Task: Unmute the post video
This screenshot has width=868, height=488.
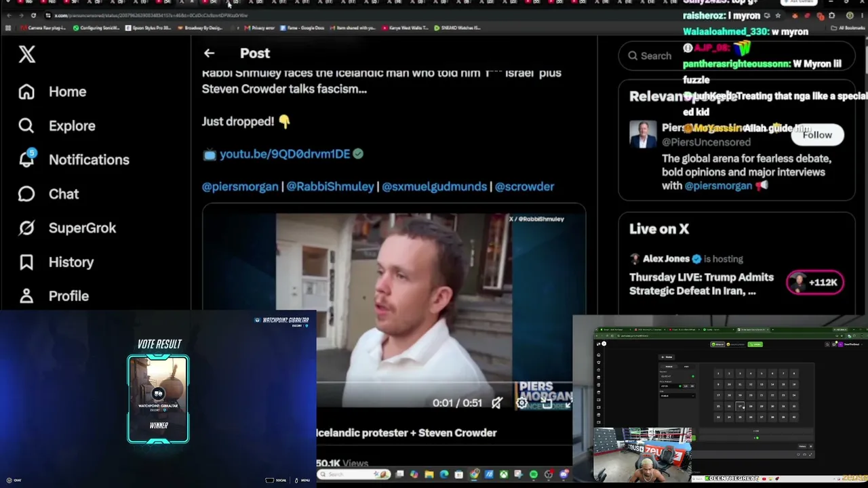Action: coord(497,403)
